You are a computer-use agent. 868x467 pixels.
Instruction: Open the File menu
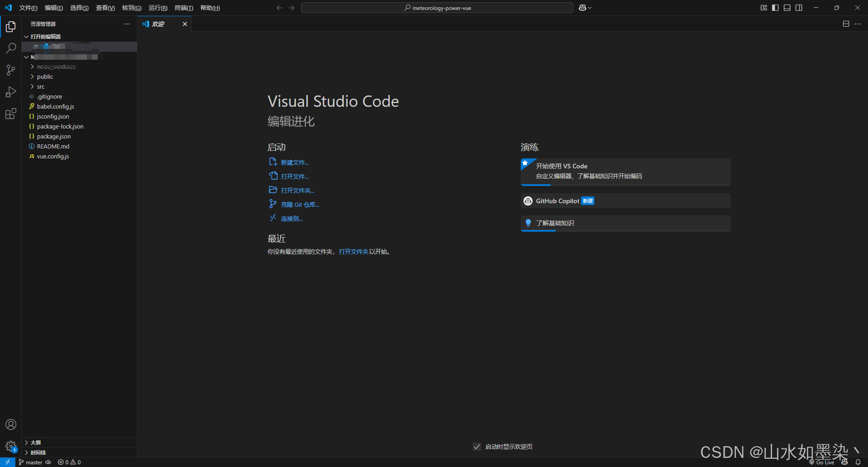coord(28,8)
